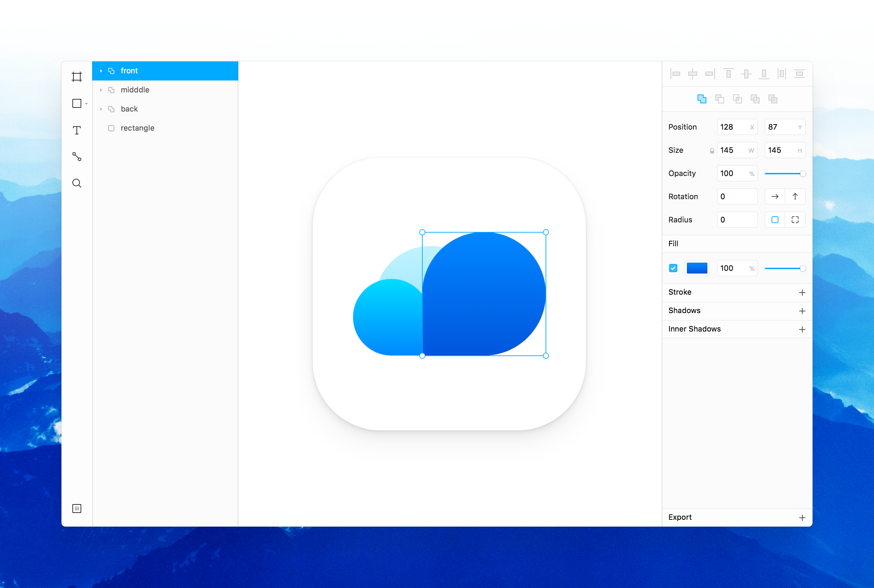Expand the front layer group
Image resolution: width=874 pixels, height=588 pixels.
coord(101,71)
